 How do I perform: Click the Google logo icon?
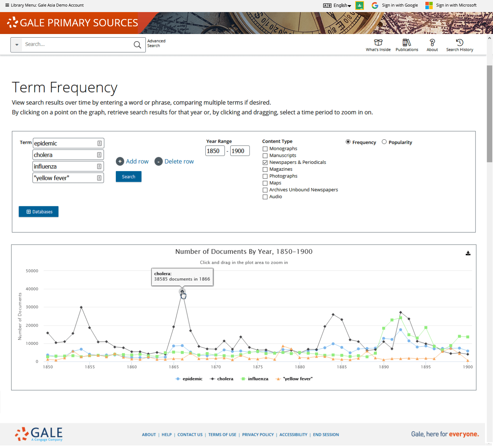click(x=375, y=5)
